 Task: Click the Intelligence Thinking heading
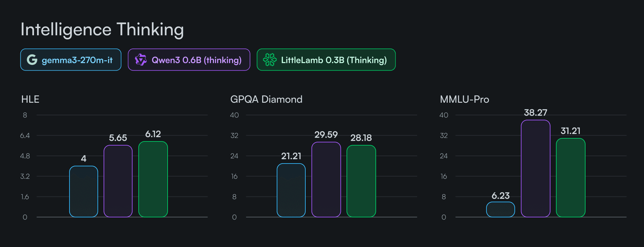(102, 30)
